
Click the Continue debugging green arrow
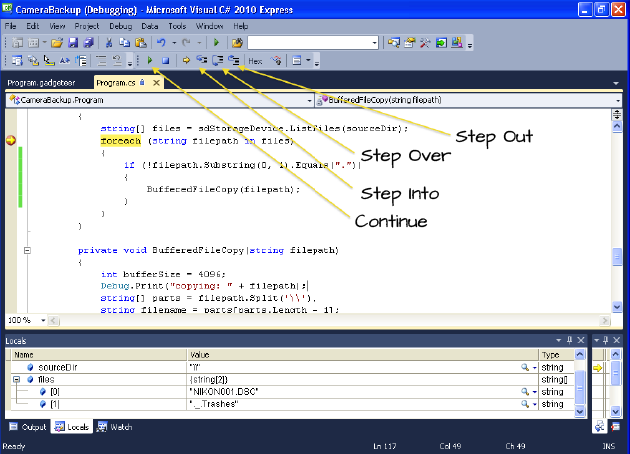(x=150, y=61)
